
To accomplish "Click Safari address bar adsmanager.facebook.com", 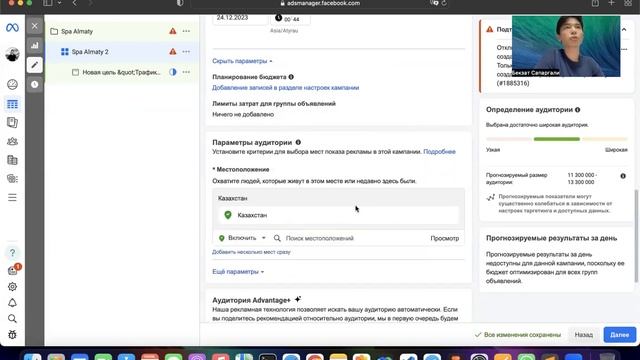I will tap(320, 3).
